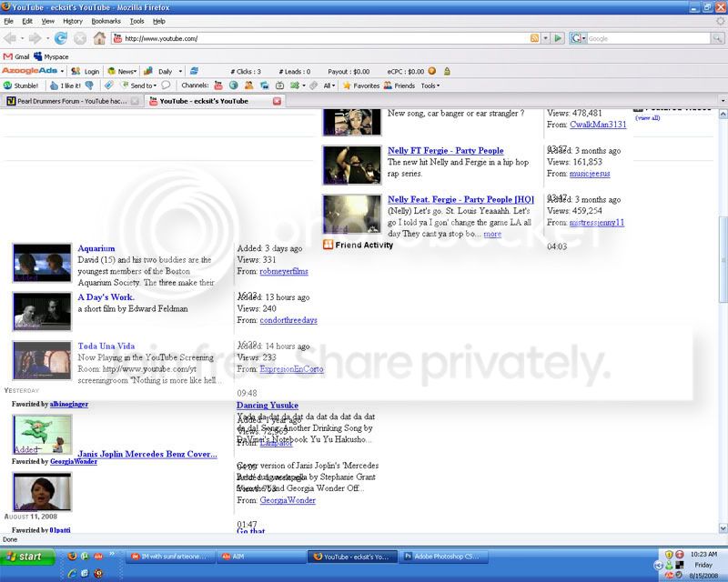Viewport: 728px width, 582px height.
Task: Open Nelly Feat. Fergie - Party People [HQ] link
Action: (x=461, y=199)
